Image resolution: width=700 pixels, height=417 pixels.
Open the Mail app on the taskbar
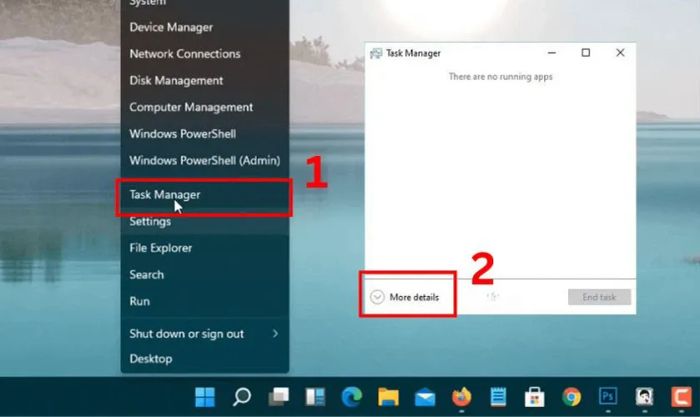[425, 397]
